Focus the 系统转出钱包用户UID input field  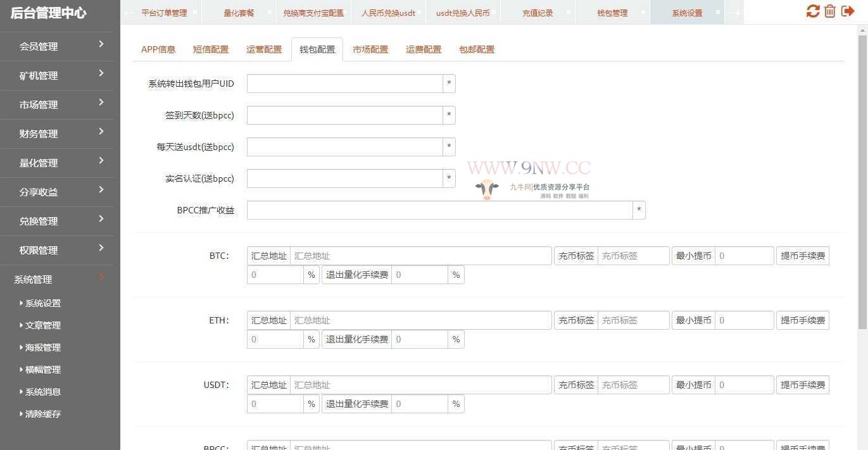pos(344,84)
